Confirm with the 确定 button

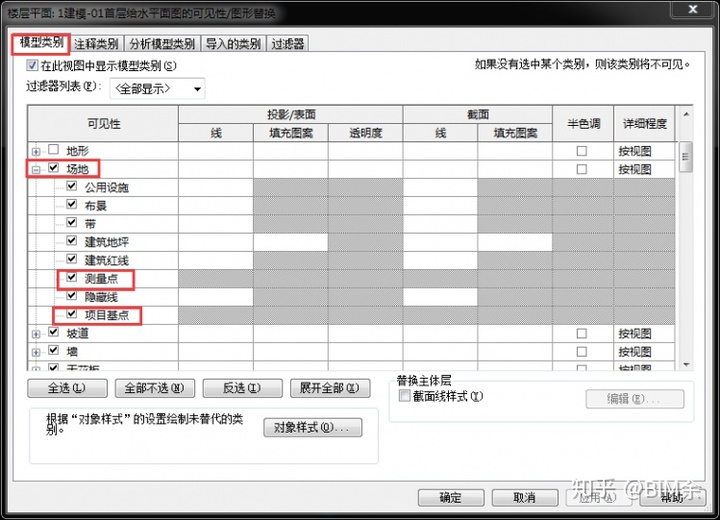click(451, 497)
